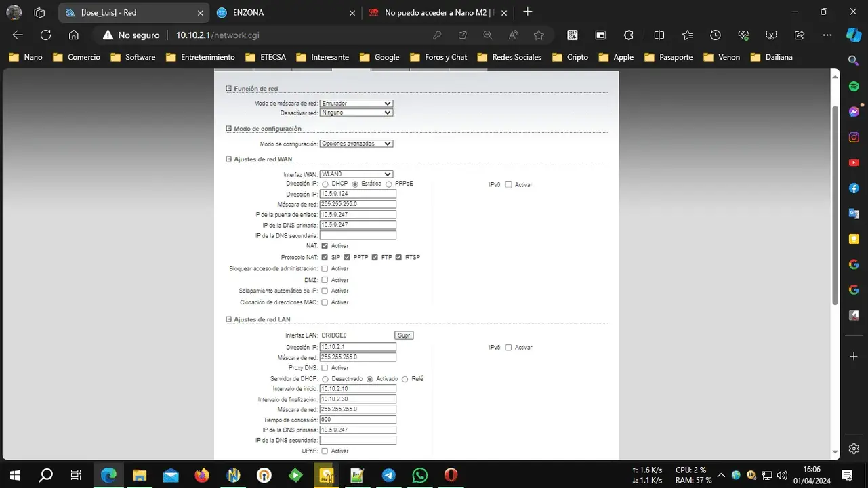Select Desactivado for DHCP server
This screenshot has width=868, height=488.
click(x=325, y=380)
